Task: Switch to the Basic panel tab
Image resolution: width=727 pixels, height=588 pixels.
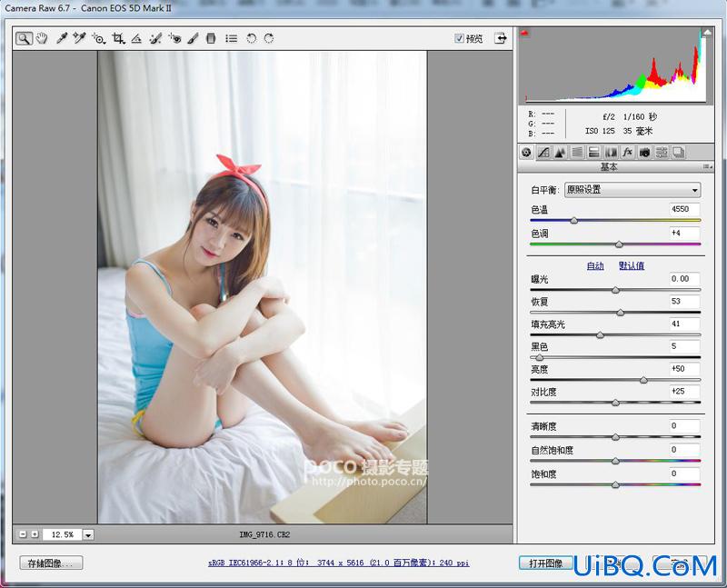Action: pyautogui.click(x=526, y=152)
